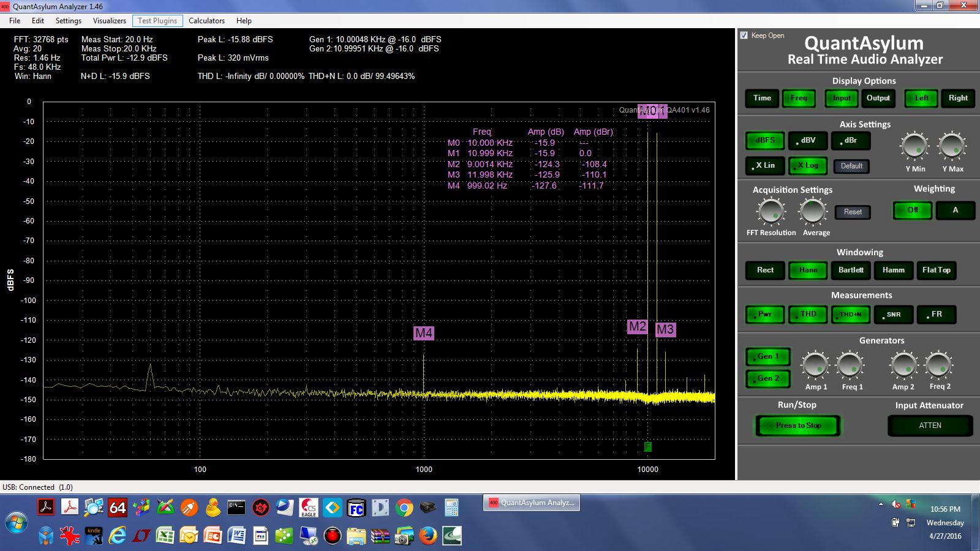Toggle the Right channel button
The width and height of the screenshot is (980, 551).
[x=958, y=98]
